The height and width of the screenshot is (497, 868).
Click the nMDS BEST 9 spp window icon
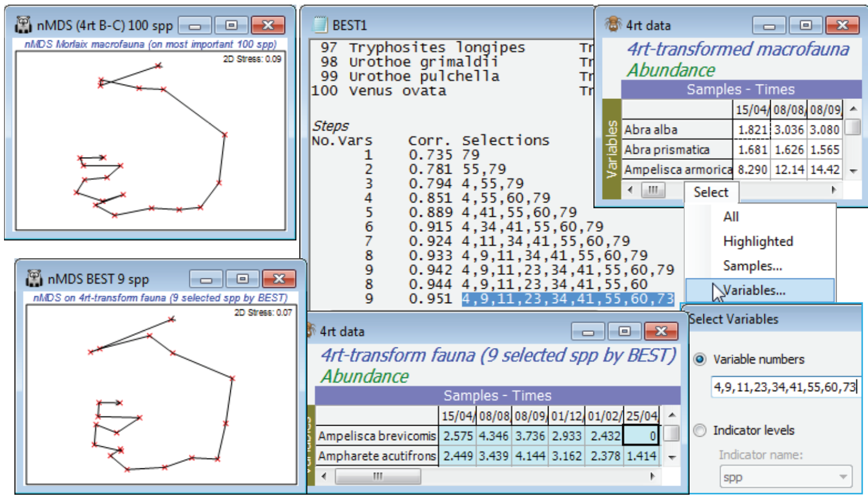[x=34, y=279]
